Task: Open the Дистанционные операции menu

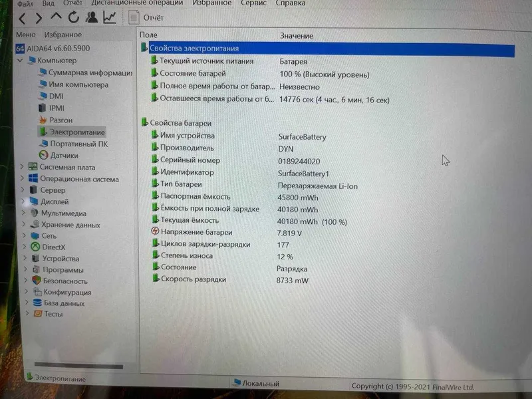Action: (x=137, y=3)
